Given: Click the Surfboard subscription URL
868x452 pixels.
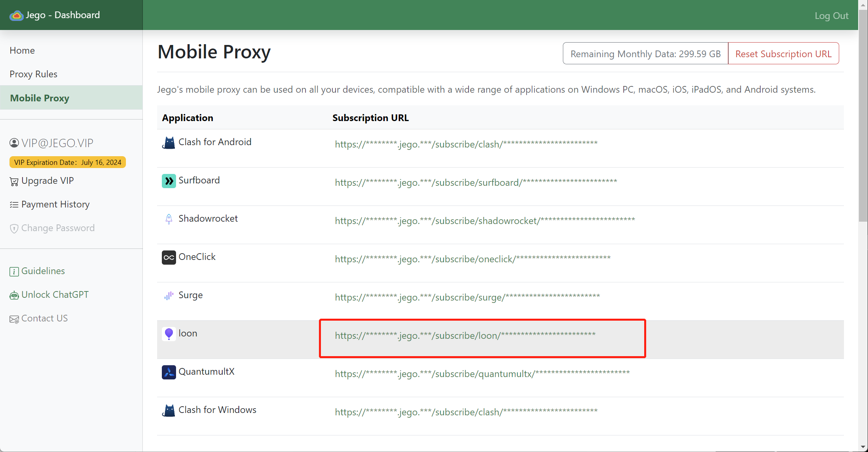Looking at the screenshot, I should click(x=476, y=182).
